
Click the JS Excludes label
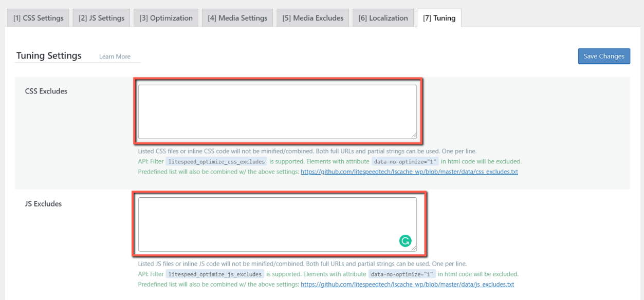coord(43,204)
